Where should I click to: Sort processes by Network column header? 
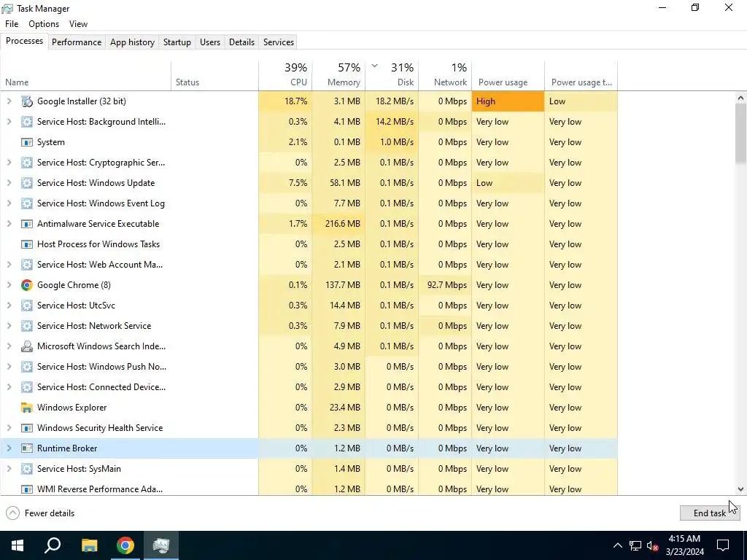pyautogui.click(x=446, y=75)
